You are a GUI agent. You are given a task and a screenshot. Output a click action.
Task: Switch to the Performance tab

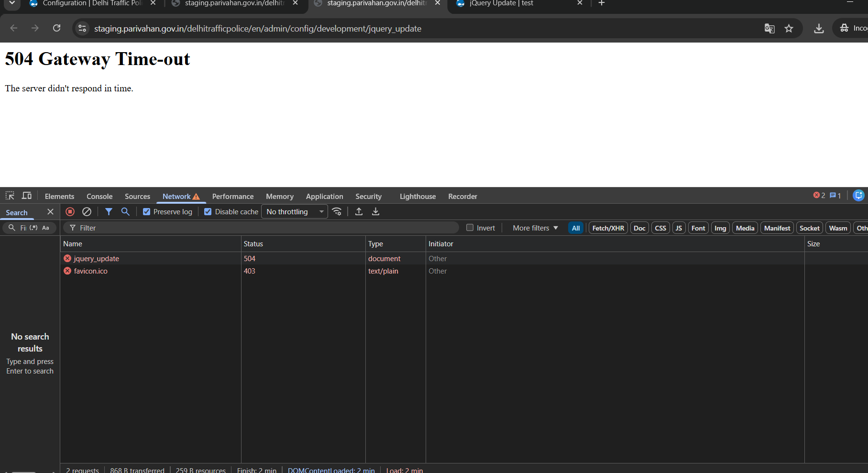point(233,197)
